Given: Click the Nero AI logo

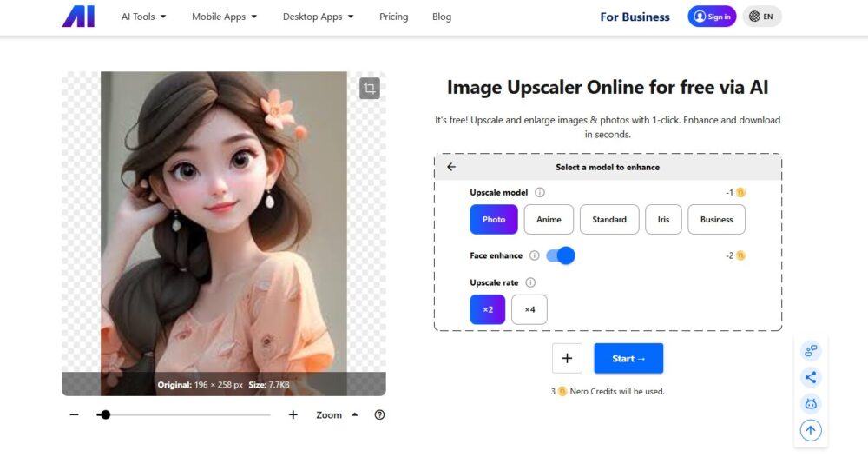Looking at the screenshot, I should point(78,17).
